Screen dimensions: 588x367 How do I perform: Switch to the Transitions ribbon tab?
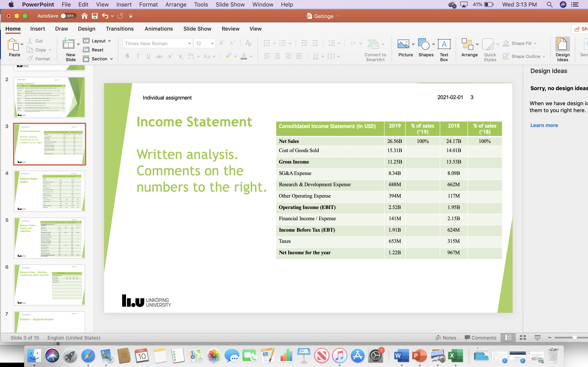pos(120,29)
